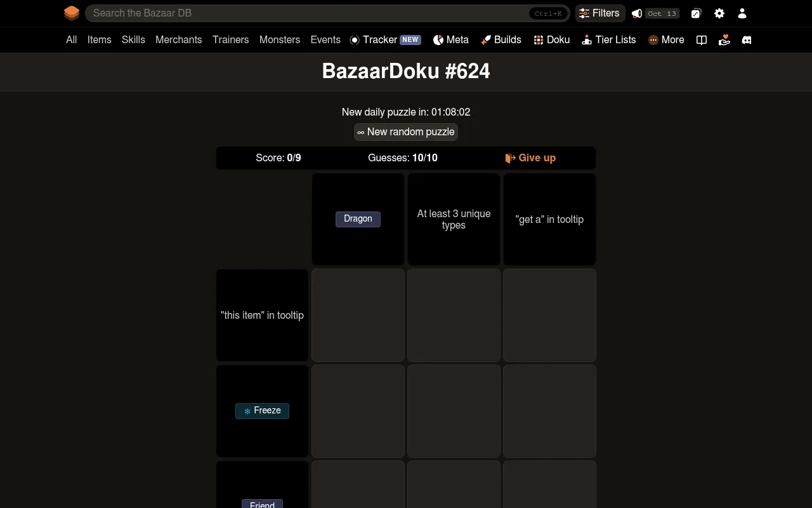Click the Dragon tag in column header
Viewport: 812px width, 508px height.
358,219
